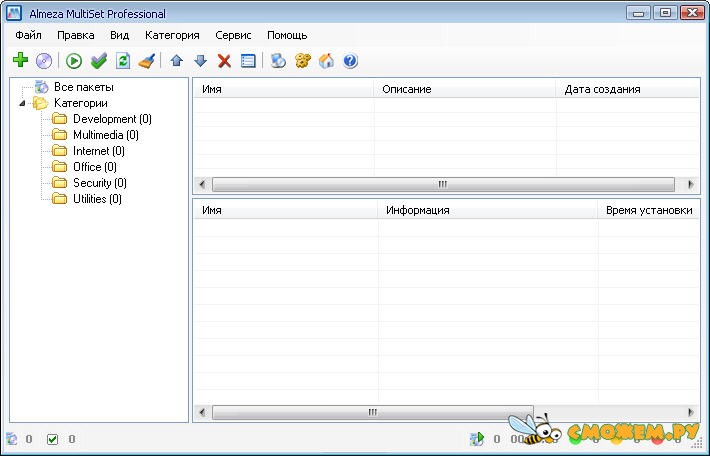Click the status bar green checkbox icon
This screenshot has width=710, height=456.
53,439
